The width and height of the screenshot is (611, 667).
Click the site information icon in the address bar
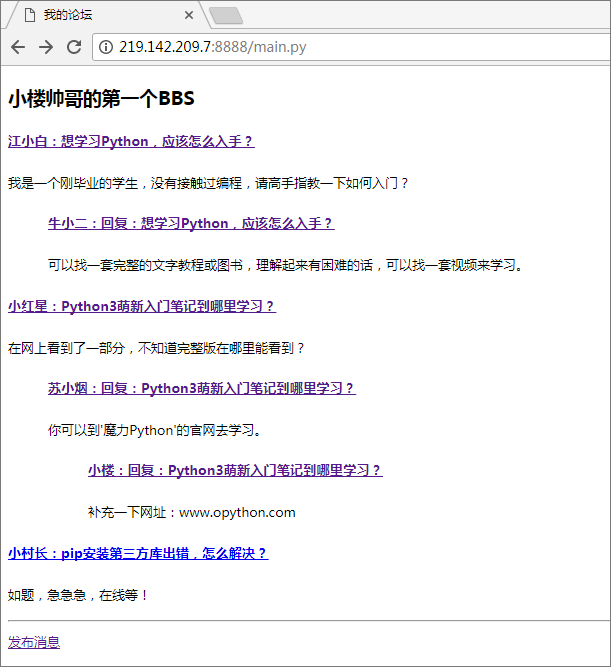point(106,47)
